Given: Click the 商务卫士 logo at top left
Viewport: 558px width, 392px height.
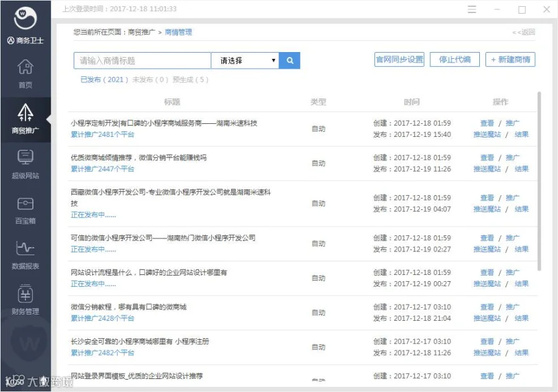Looking at the screenshot, I should (25, 25).
